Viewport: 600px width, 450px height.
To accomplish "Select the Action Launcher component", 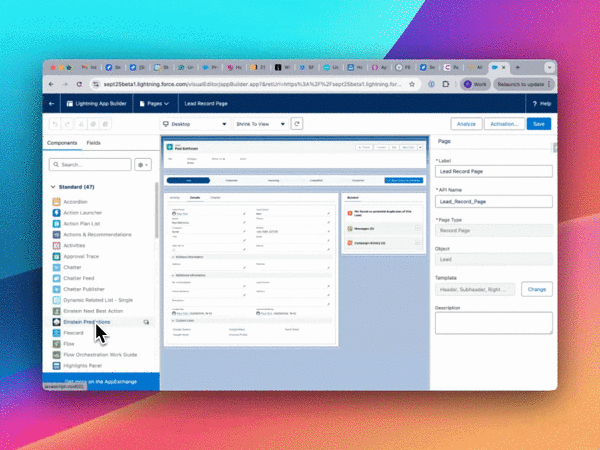I will pos(83,213).
